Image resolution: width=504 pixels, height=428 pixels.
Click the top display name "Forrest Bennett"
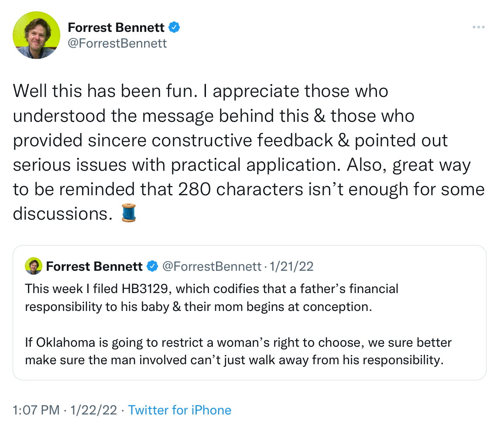[116, 28]
